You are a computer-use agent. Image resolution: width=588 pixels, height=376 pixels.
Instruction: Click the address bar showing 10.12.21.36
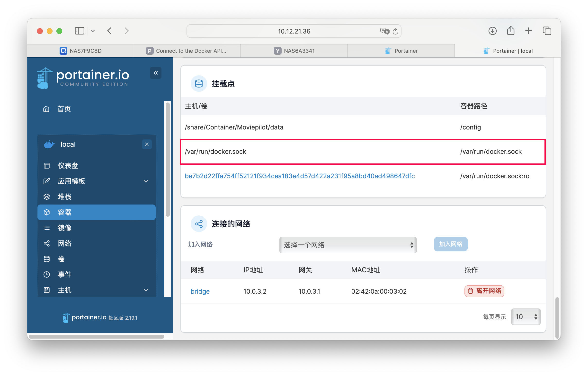[294, 31]
